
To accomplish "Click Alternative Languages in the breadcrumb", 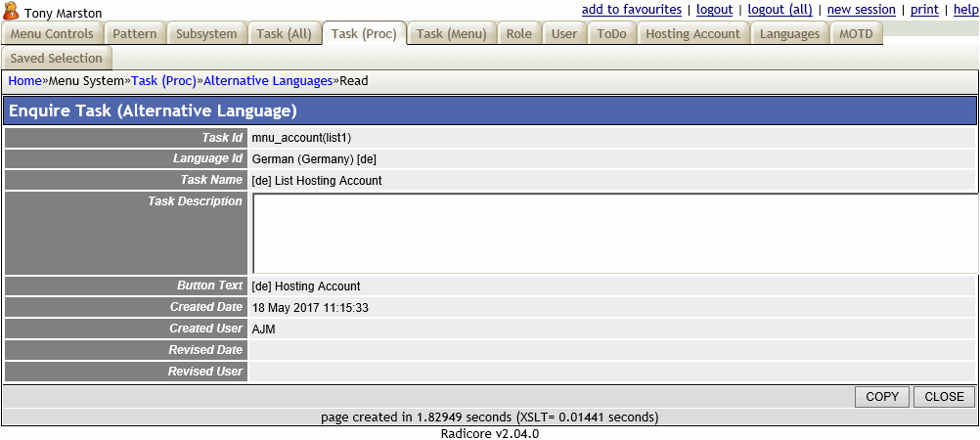I will click(x=268, y=80).
